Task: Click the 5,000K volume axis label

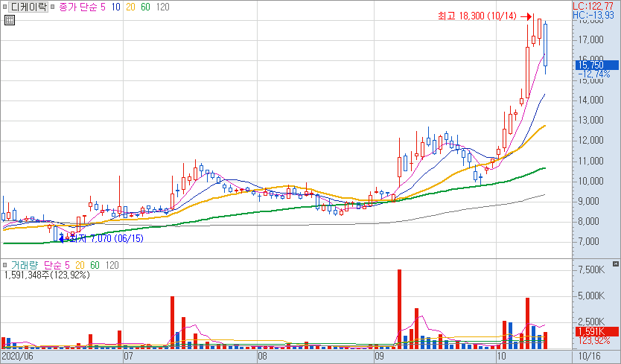Action: tap(591, 296)
